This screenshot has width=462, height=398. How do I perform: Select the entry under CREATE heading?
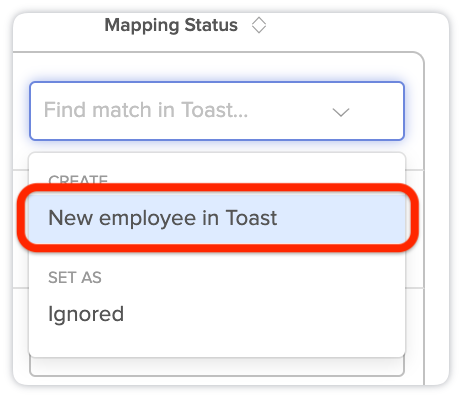(217, 218)
